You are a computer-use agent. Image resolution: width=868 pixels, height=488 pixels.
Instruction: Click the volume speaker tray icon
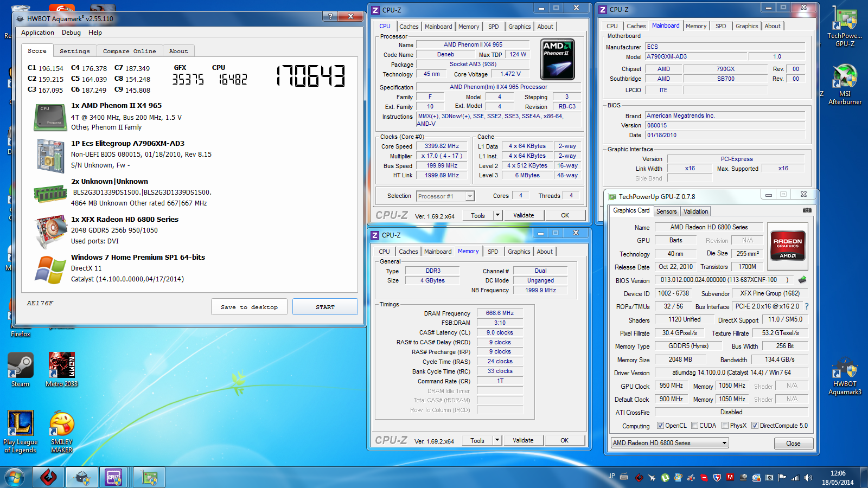click(808, 478)
